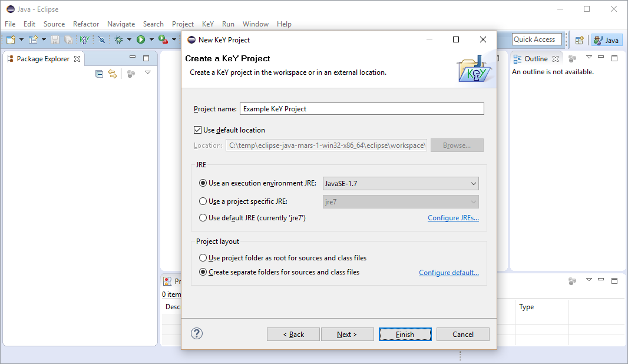Click the Focus on Active Task icon in Outline

coord(573,59)
